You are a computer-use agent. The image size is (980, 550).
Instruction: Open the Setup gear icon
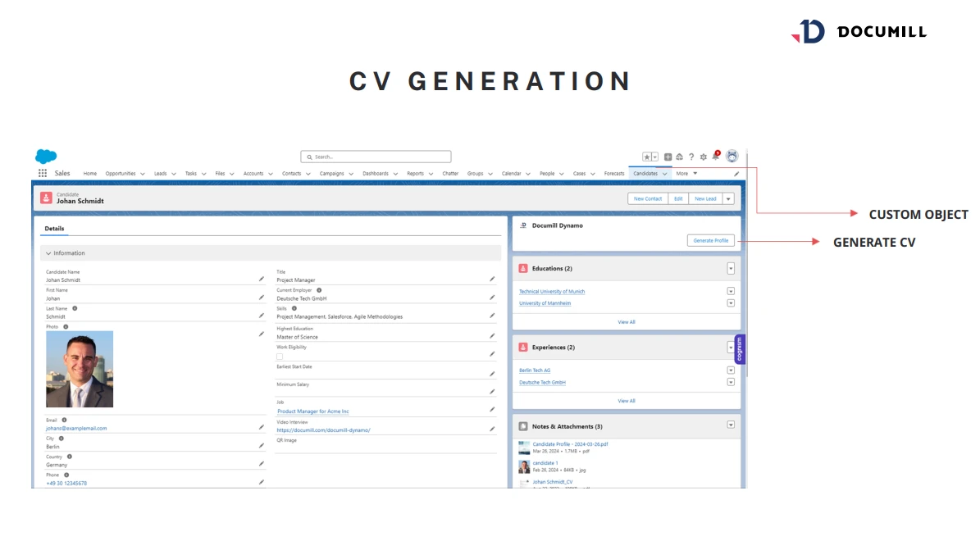click(x=703, y=157)
